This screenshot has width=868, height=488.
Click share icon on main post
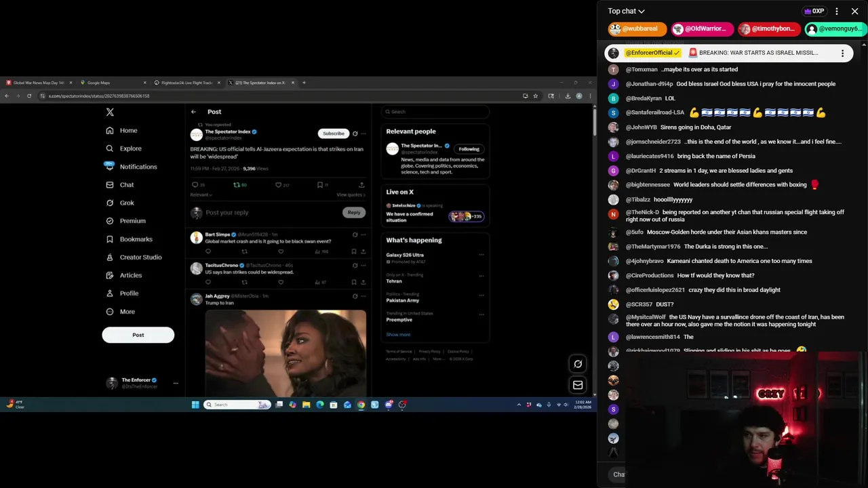pyautogui.click(x=361, y=184)
